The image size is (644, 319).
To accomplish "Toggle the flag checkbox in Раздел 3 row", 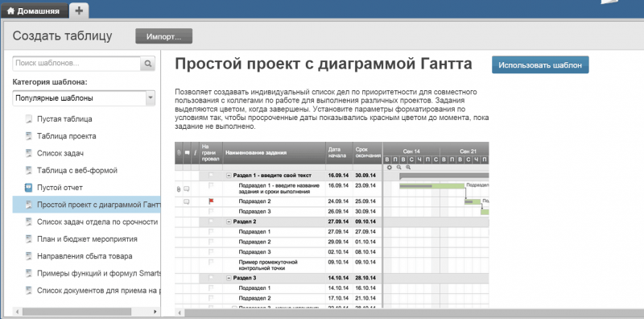I will [x=212, y=278].
